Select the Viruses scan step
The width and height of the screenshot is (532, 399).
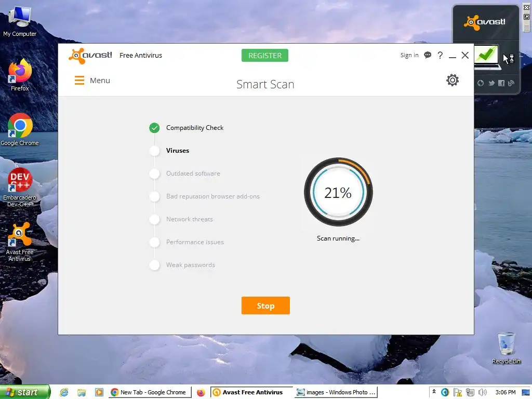point(178,150)
